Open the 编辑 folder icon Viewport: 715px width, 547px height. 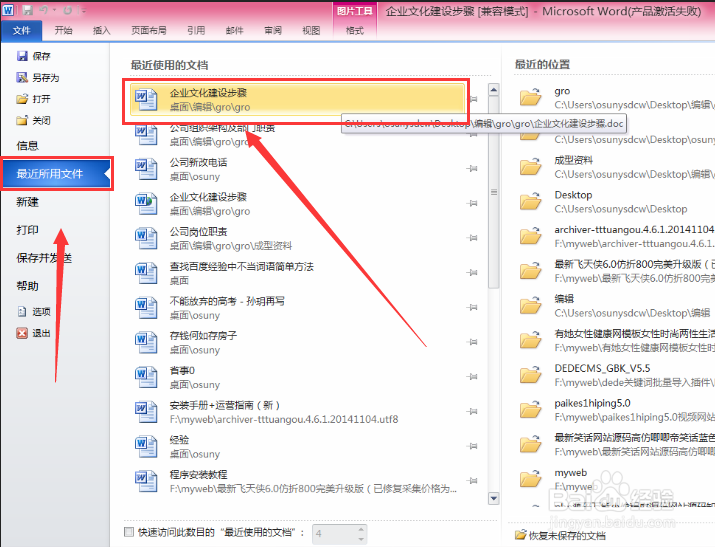click(x=530, y=305)
